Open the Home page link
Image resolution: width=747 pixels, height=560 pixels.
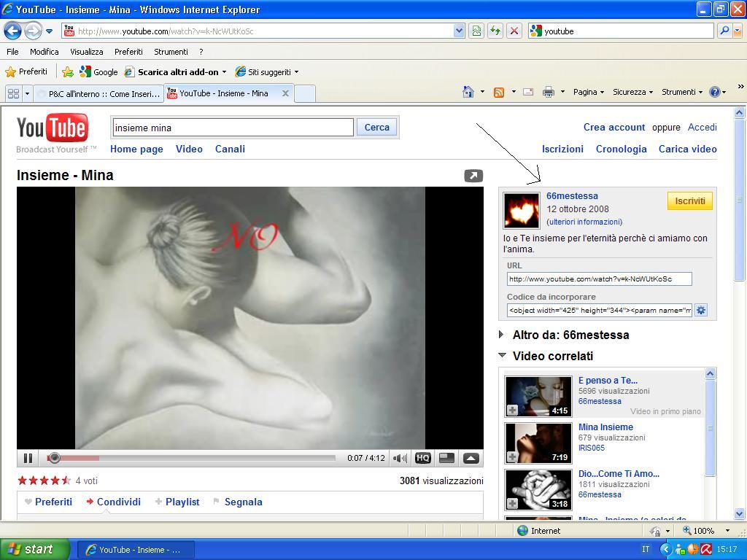click(136, 149)
